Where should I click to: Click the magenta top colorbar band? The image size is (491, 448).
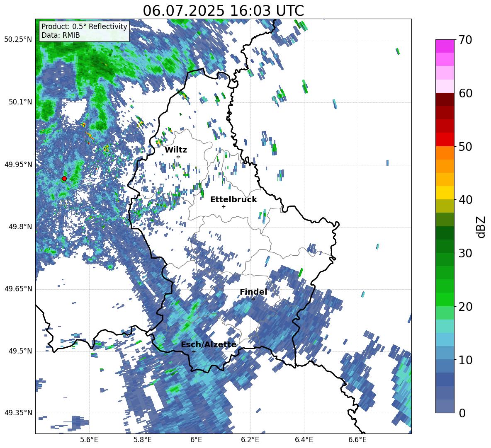[445, 46]
